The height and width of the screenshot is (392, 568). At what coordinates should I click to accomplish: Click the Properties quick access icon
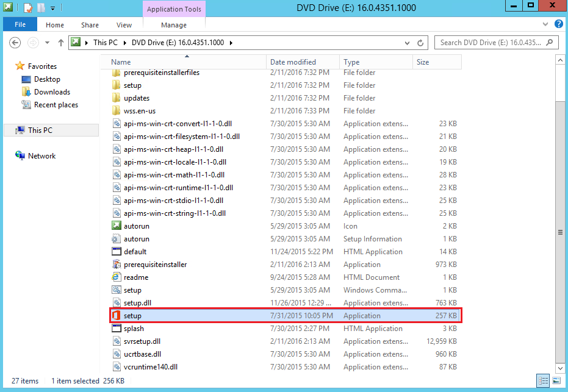pos(28,7)
